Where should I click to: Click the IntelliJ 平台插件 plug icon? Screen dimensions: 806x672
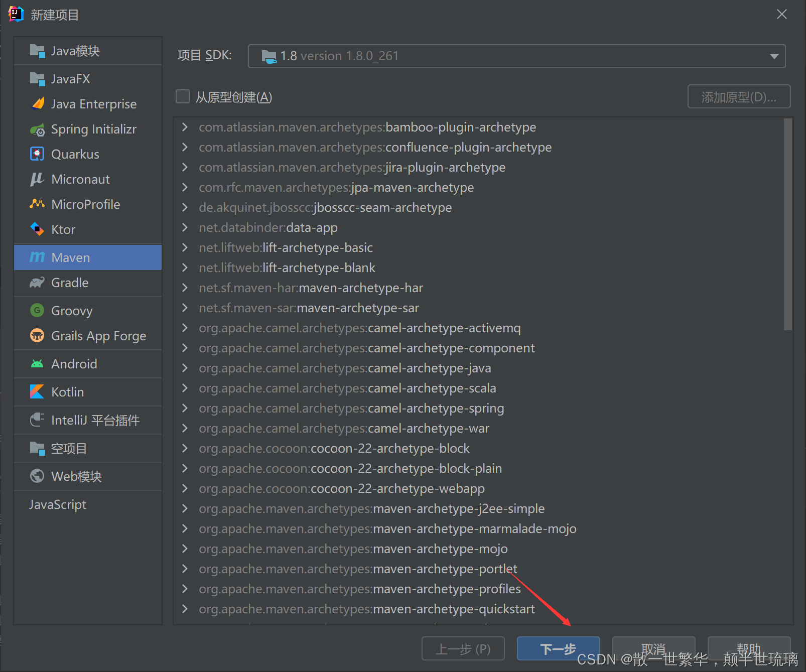pyautogui.click(x=37, y=420)
